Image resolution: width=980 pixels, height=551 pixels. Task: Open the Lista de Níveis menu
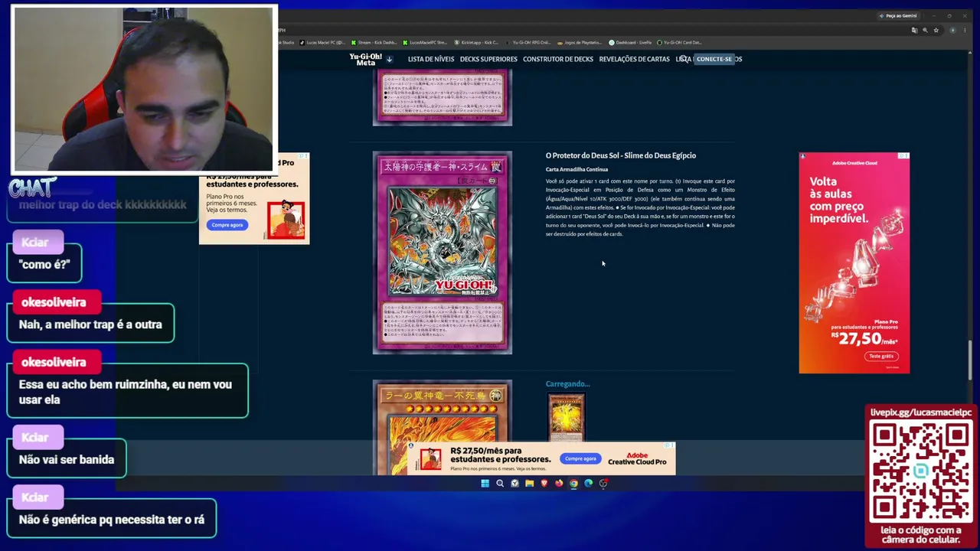click(431, 59)
